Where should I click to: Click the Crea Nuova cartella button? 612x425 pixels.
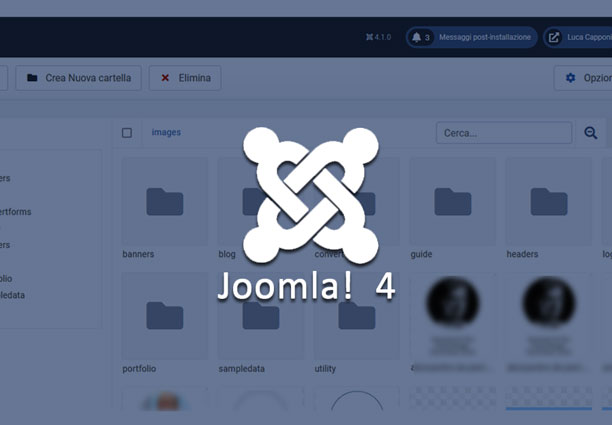(78, 78)
